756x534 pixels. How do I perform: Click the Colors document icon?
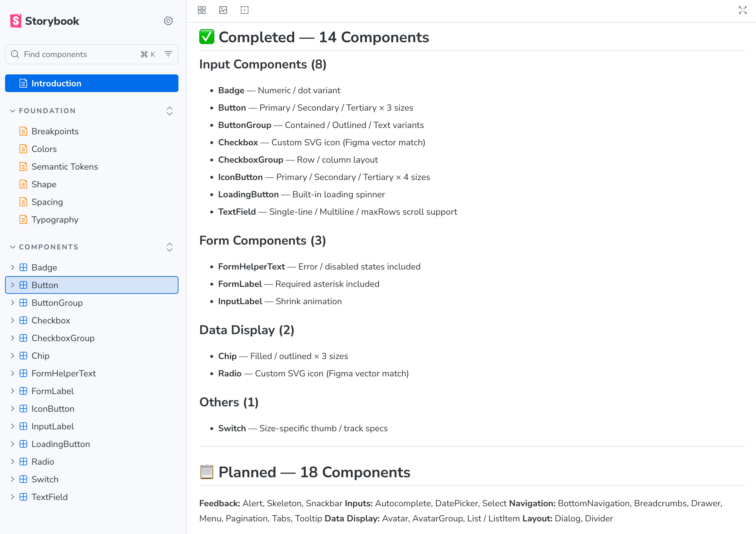[x=23, y=149]
